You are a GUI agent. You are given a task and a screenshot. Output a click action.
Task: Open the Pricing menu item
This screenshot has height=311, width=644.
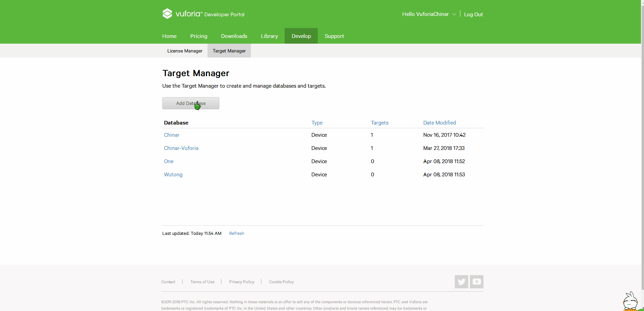tap(199, 36)
